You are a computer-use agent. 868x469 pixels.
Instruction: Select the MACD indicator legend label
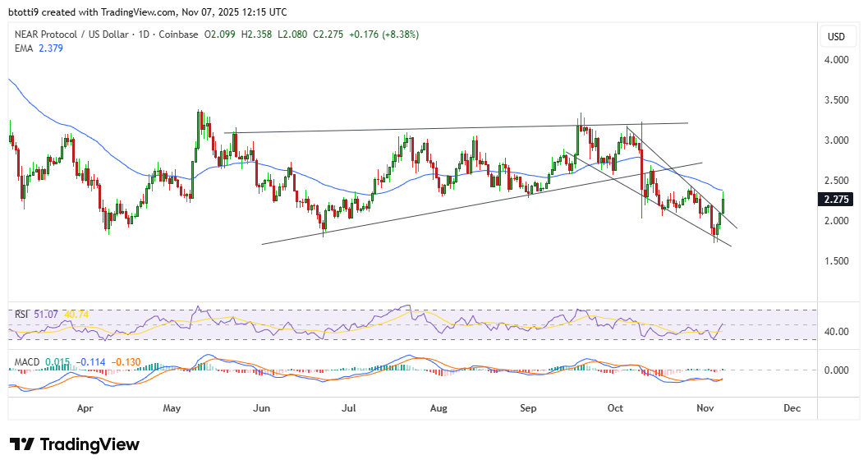pos(26,361)
